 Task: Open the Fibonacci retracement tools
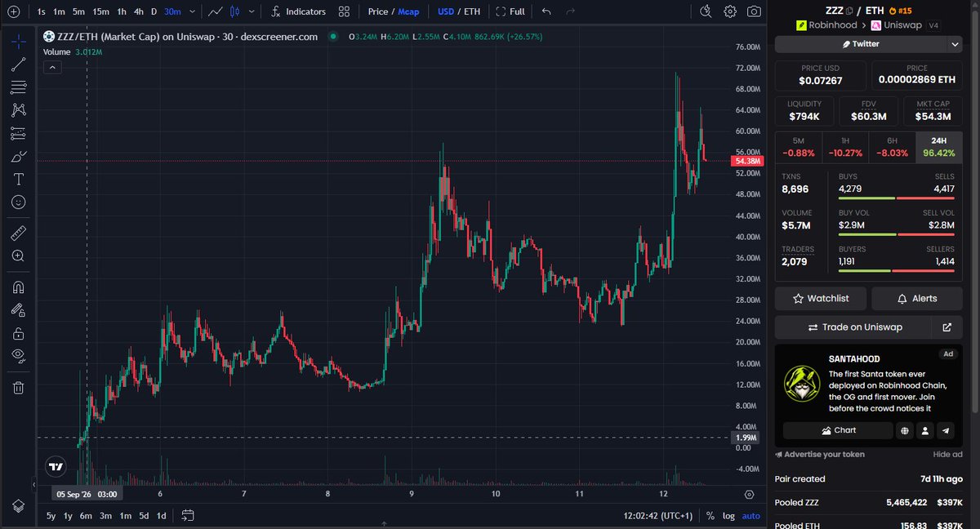coord(19,87)
